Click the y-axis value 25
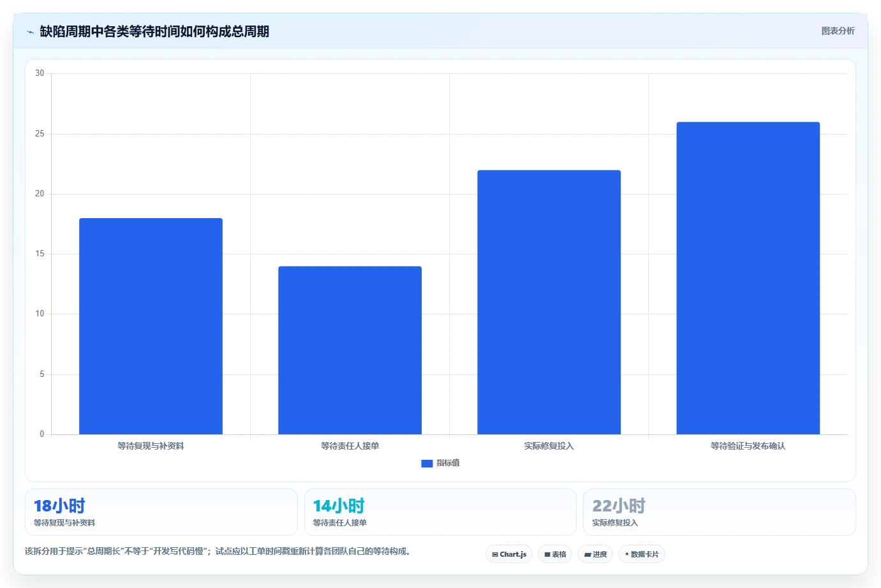This screenshot has width=881, height=588. [x=40, y=134]
